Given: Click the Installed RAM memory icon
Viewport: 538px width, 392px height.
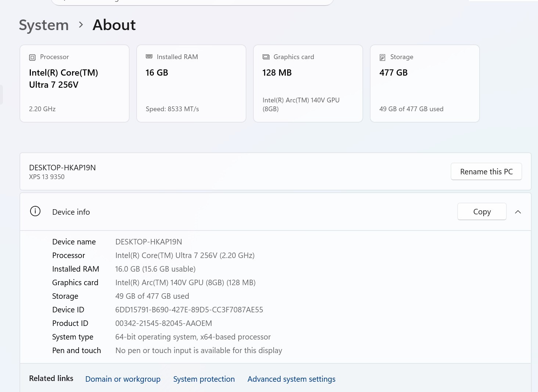Looking at the screenshot, I should pos(149,57).
